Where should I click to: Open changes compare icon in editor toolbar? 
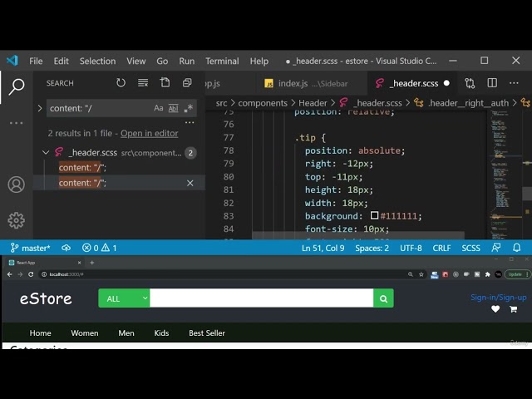point(470,83)
